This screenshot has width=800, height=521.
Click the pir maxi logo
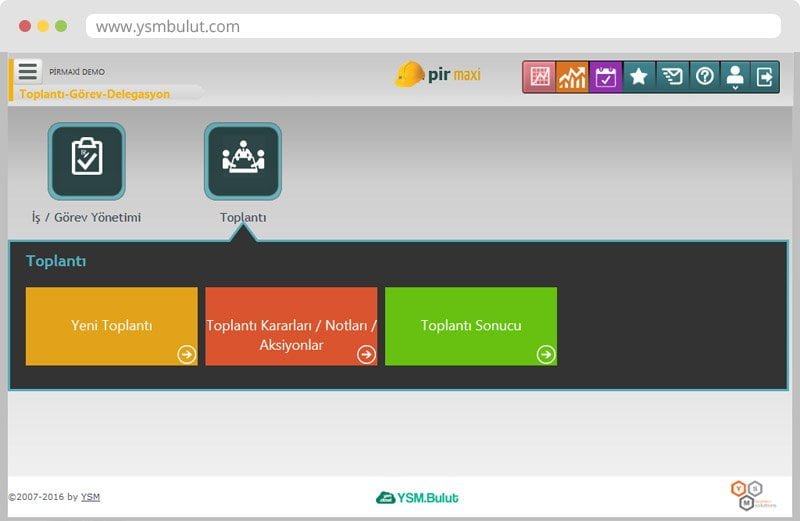click(x=438, y=75)
